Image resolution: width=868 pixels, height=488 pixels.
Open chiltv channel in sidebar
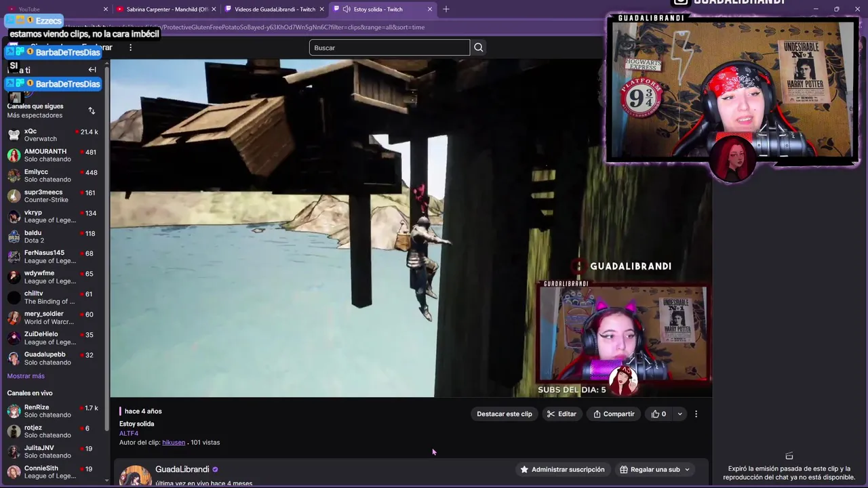[x=54, y=298]
